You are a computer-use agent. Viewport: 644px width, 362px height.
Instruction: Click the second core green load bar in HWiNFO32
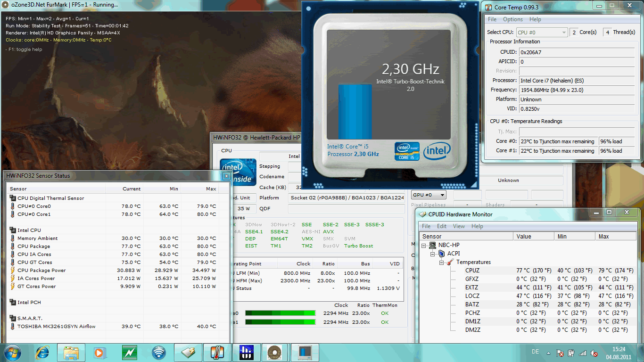[281, 322]
